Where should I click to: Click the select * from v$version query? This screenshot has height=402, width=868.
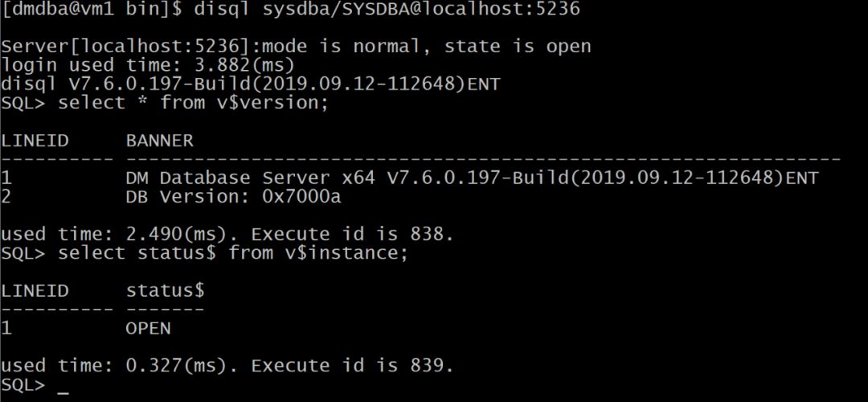tap(194, 103)
